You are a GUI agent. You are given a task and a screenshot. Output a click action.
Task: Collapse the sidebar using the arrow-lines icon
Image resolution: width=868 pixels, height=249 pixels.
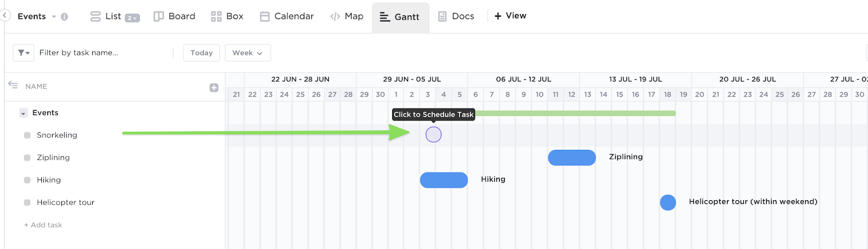pyautogui.click(x=13, y=85)
